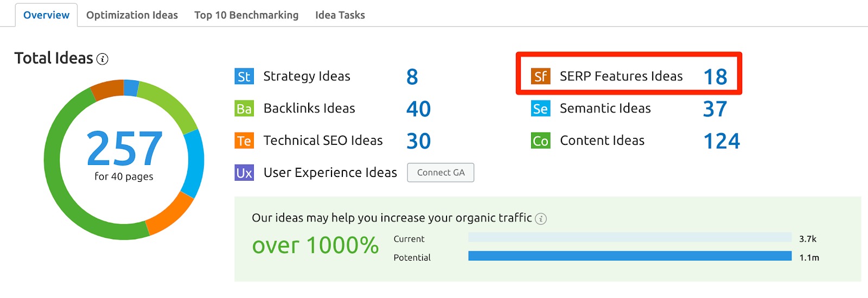Select the Overview tab

[46, 15]
